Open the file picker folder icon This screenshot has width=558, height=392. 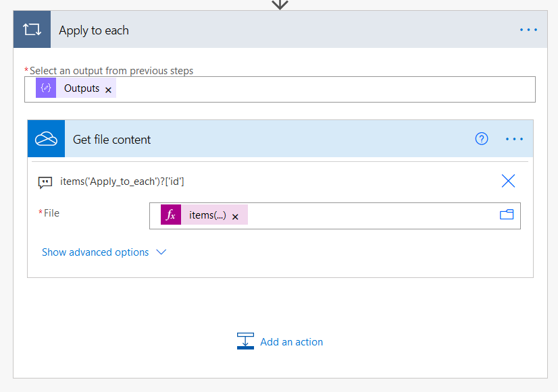tap(507, 215)
